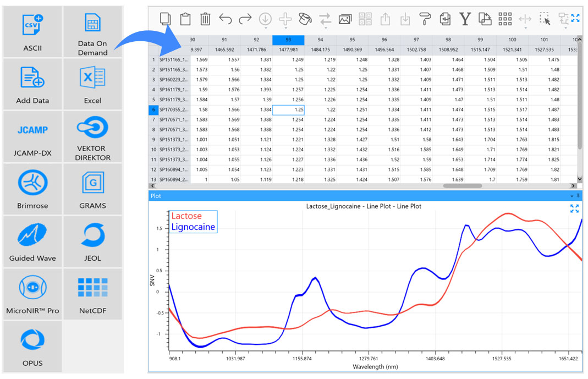The image size is (588, 379).
Task: Click the table's horizontal scrollbar thumb
Action: (x=463, y=185)
